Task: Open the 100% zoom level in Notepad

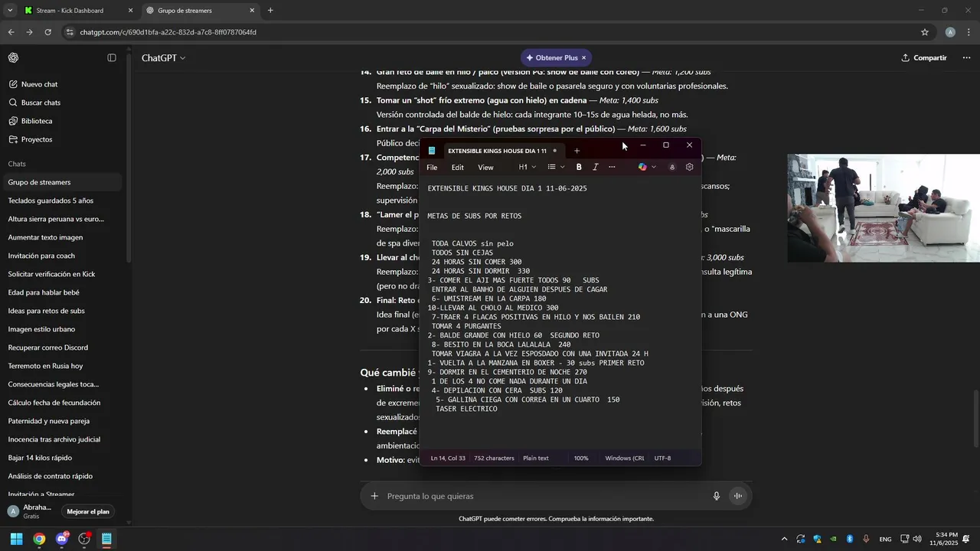Action: [x=581, y=458]
